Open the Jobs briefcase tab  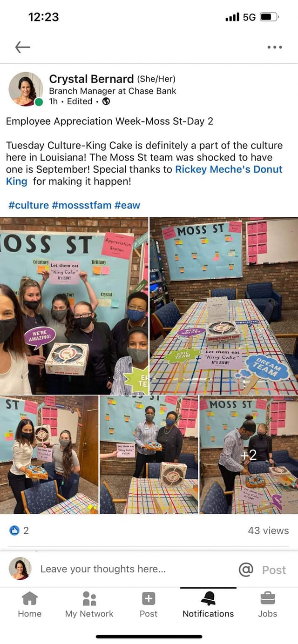[x=268, y=605]
